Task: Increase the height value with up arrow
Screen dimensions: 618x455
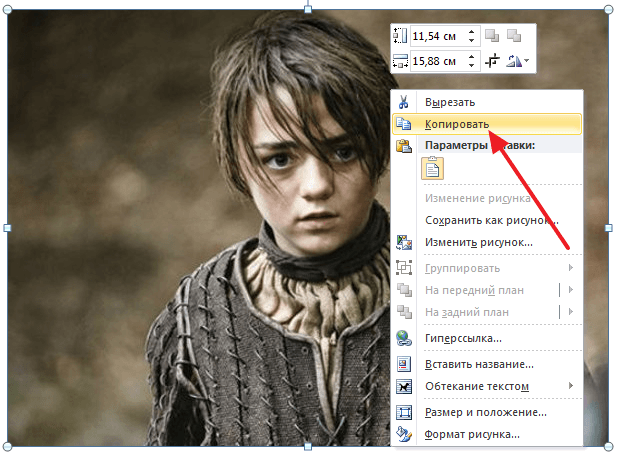Action: tap(471, 32)
